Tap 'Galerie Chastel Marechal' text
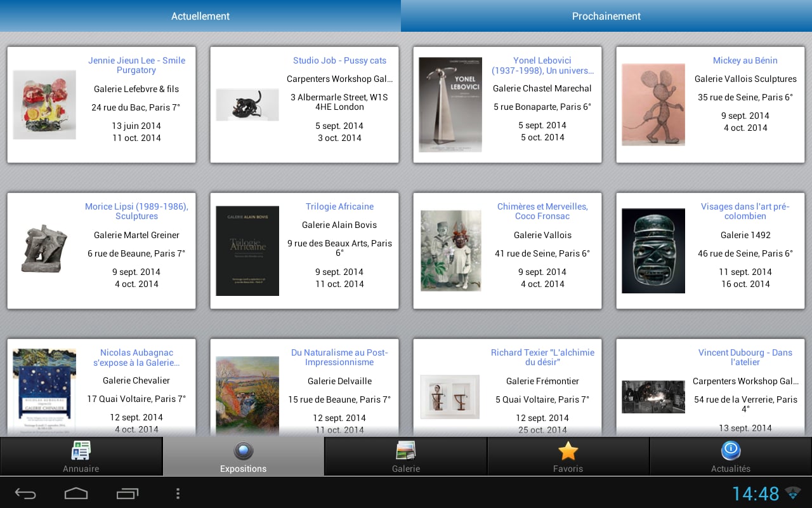 542,88
